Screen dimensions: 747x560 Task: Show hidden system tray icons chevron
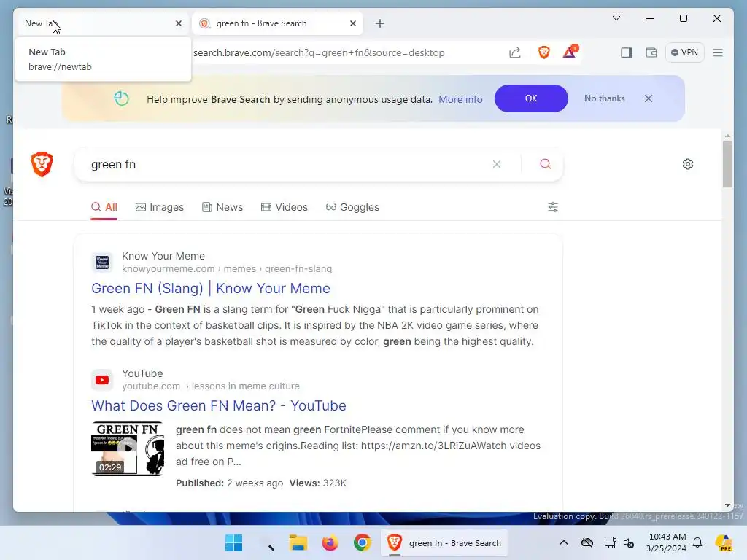pyautogui.click(x=564, y=542)
